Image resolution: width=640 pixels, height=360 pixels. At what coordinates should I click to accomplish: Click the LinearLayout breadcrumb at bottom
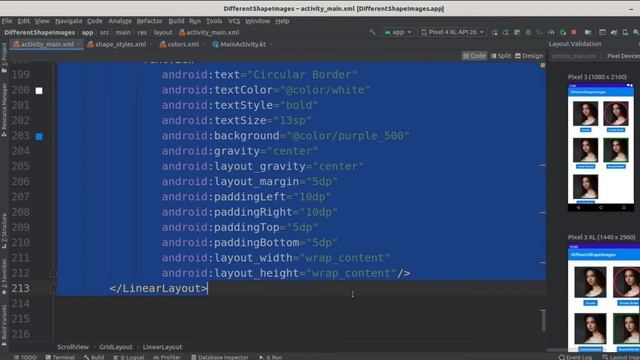coord(162,347)
